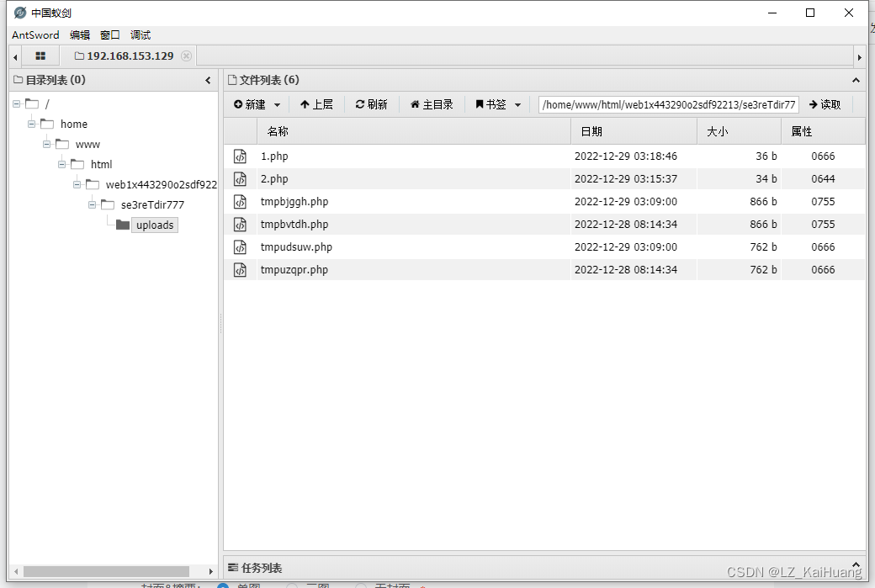Viewport: 875px width, 588px height.
Task: Open the AntSword menu
Action: pos(35,34)
